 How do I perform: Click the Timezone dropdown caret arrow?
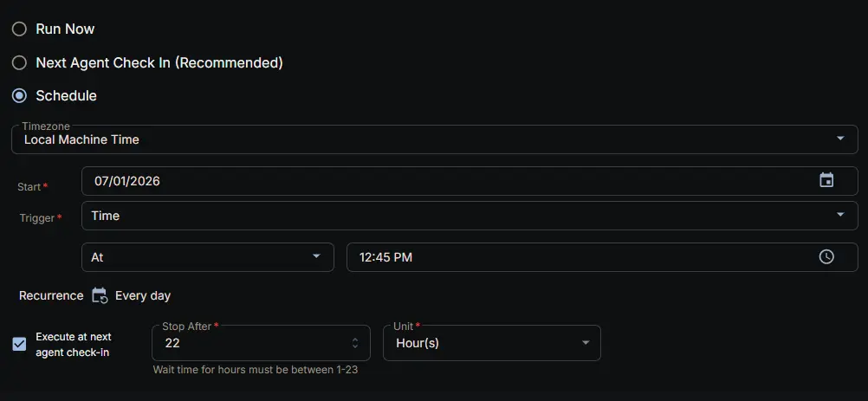click(840, 139)
